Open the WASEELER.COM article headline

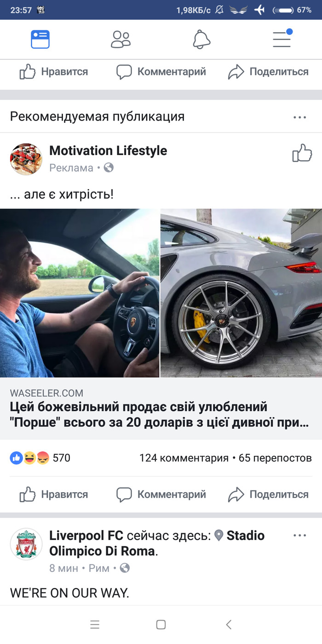(159, 414)
